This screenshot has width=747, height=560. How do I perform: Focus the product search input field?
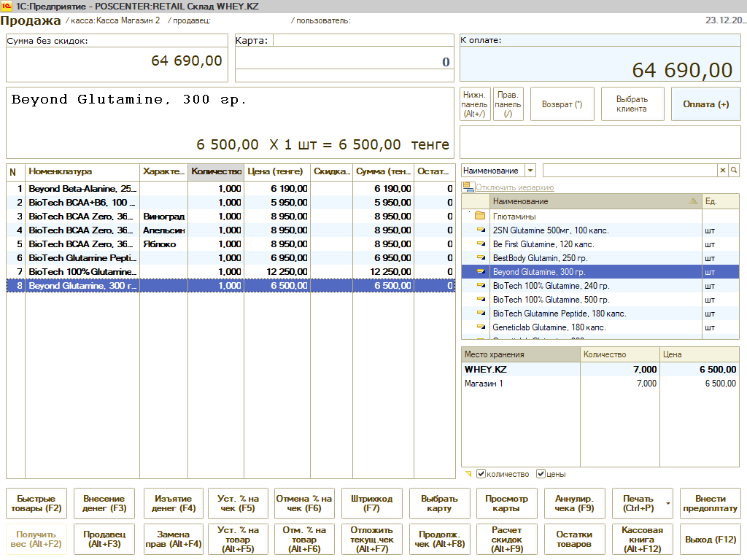630,171
